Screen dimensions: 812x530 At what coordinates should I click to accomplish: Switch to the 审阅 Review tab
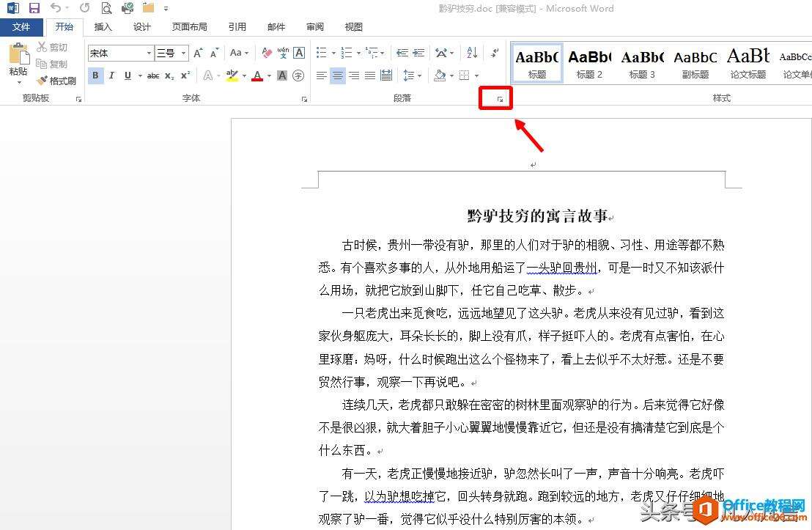pos(315,27)
